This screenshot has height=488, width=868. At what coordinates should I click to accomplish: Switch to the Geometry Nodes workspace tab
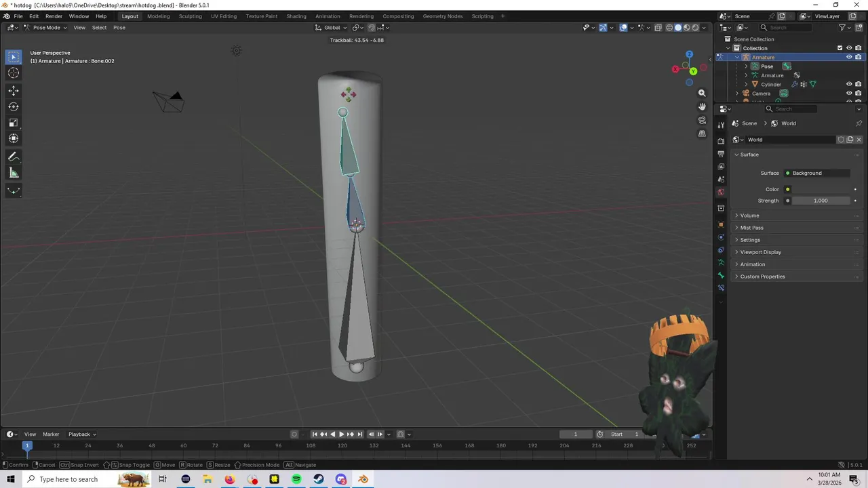(442, 16)
